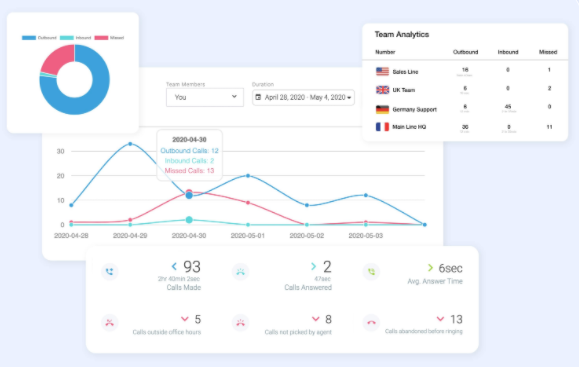
Task: Click the inbound teal point on 2020-04-30
Action: [x=189, y=220]
